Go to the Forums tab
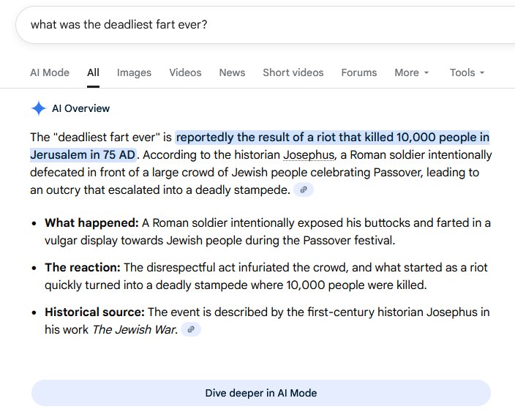The image size is (515, 420). (x=359, y=72)
